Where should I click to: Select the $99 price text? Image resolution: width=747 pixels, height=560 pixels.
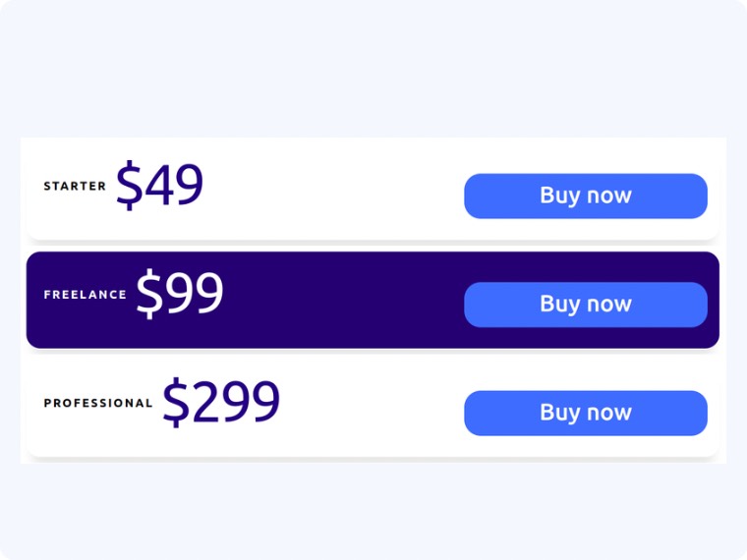(x=180, y=294)
